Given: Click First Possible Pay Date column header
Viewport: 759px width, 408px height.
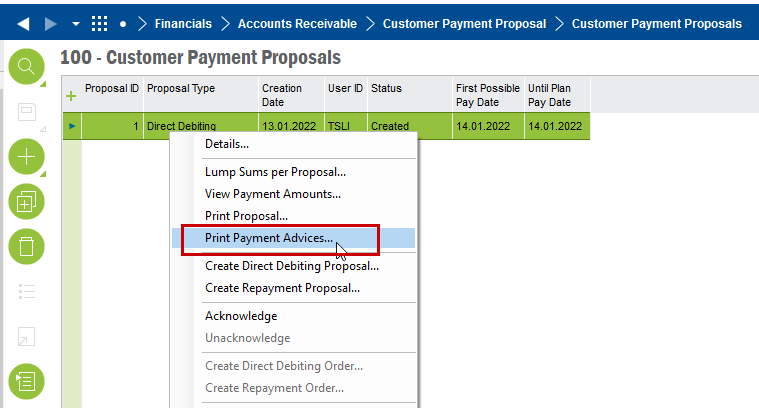Looking at the screenshot, I should click(x=488, y=95).
